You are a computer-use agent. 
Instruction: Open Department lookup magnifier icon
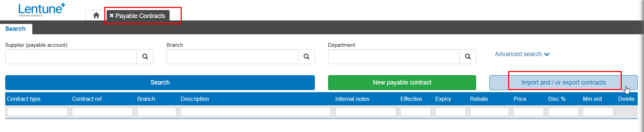(468, 56)
